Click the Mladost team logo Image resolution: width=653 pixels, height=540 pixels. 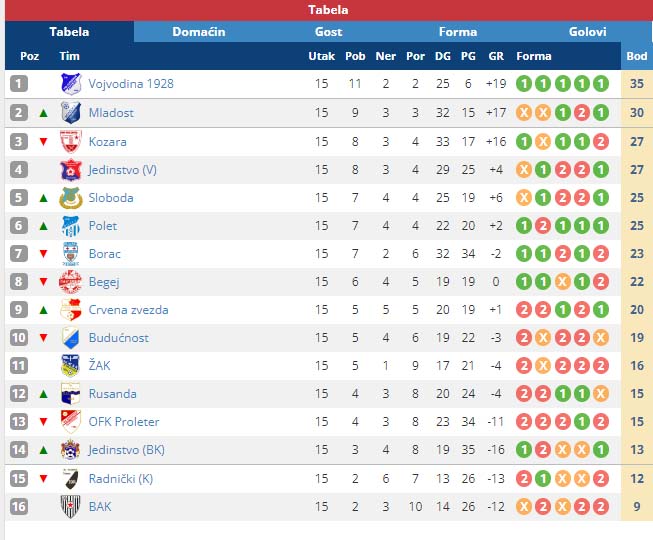(70, 112)
